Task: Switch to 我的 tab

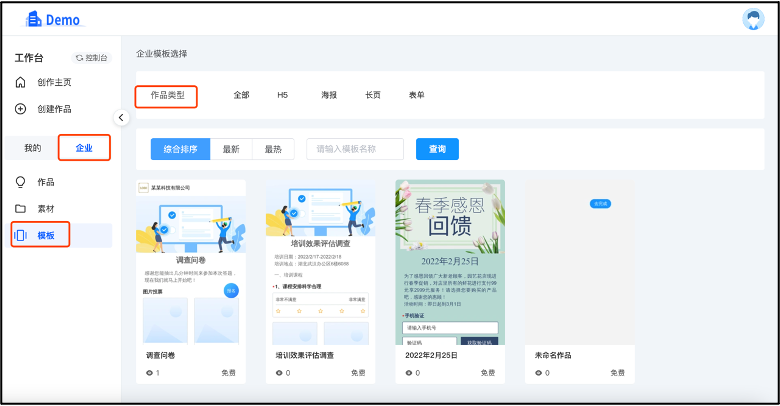Action: point(33,148)
